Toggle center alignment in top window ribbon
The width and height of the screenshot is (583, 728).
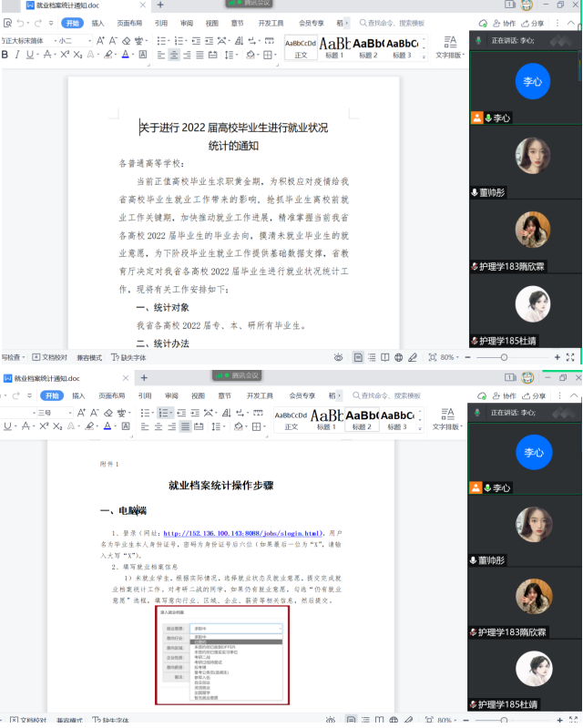point(174,55)
